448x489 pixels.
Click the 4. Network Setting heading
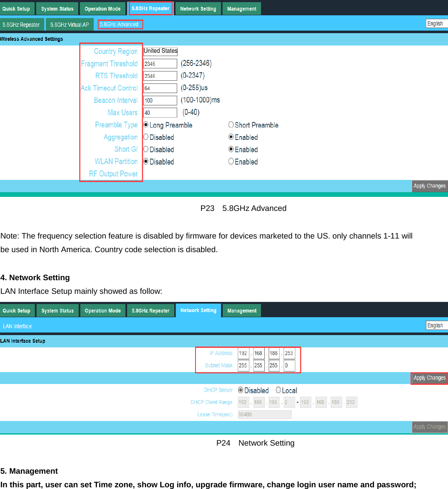coord(35,277)
